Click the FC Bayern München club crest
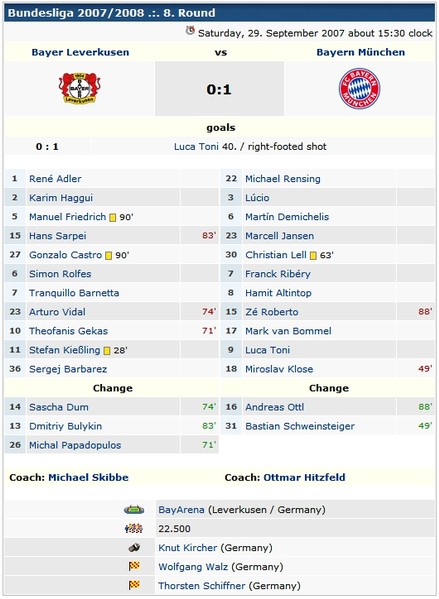Viewport: 439px width, 599px height. click(x=360, y=89)
